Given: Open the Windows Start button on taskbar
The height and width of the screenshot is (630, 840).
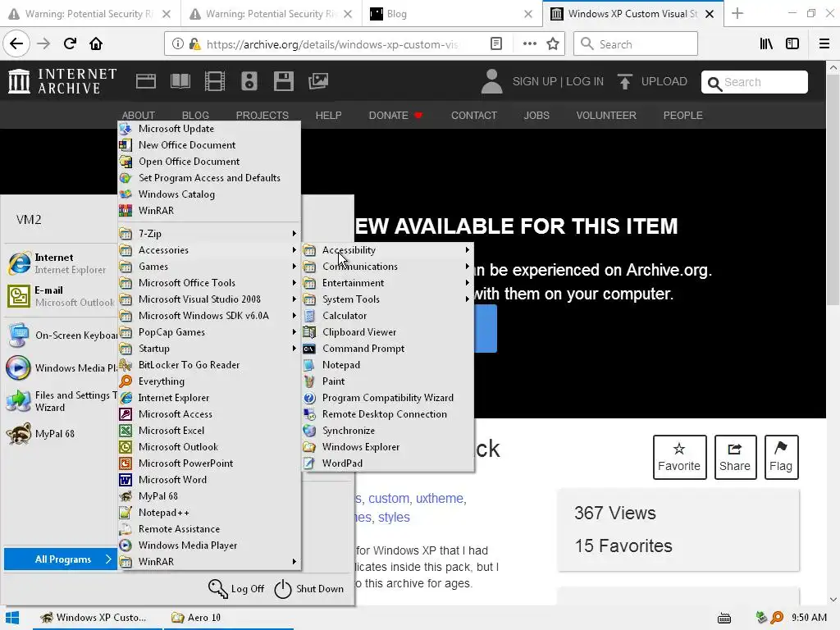Looking at the screenshot, I should (x=12, y=618).
